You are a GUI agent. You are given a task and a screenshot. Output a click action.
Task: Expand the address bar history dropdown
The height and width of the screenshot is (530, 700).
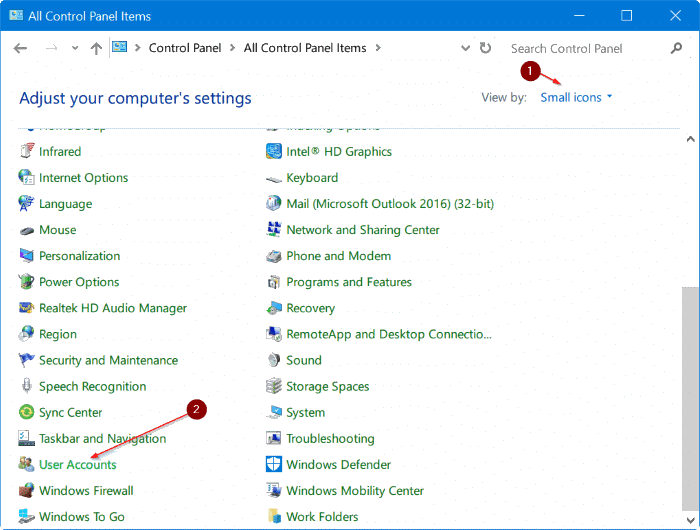pos(465,48)
